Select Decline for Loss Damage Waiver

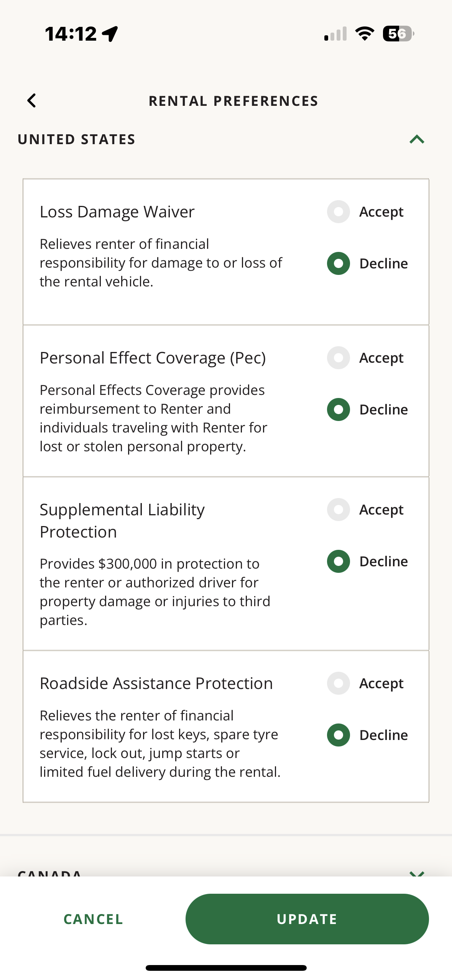coord(339,263)
